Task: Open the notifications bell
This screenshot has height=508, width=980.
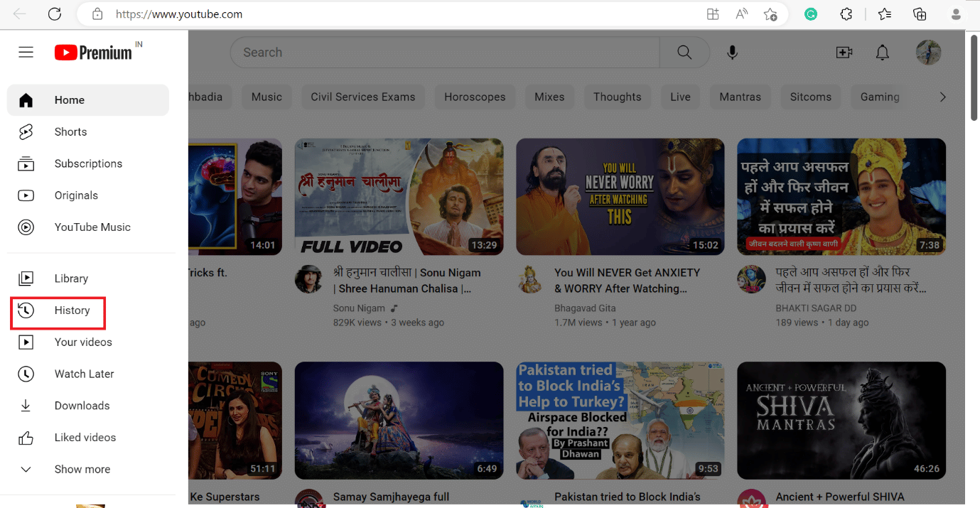Action: [x=882, y=52]
